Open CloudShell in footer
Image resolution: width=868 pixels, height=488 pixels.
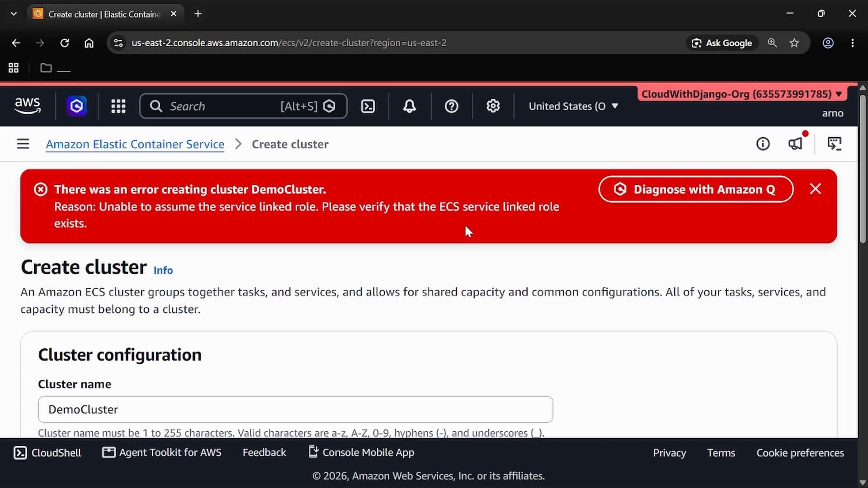[47, 453]
